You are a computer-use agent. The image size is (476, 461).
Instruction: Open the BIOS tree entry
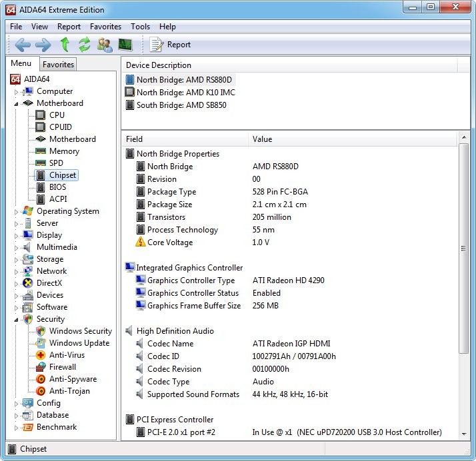tap(57, 187)
